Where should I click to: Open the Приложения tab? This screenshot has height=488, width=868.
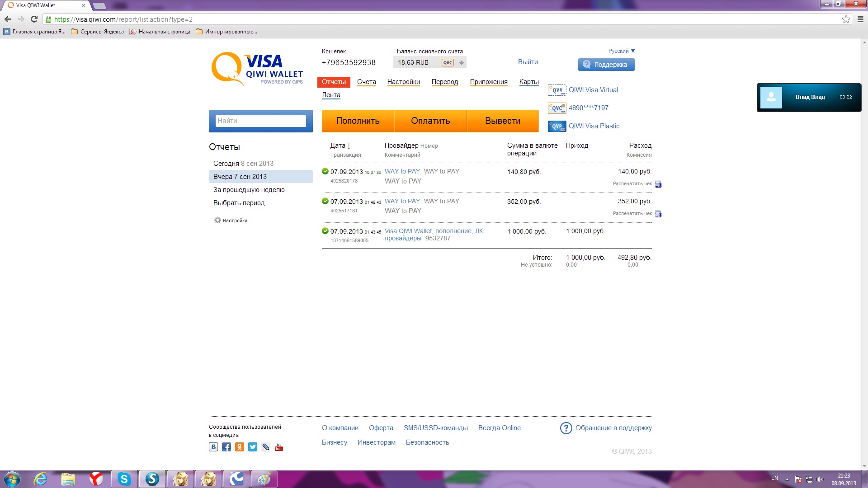coord(489,82)
